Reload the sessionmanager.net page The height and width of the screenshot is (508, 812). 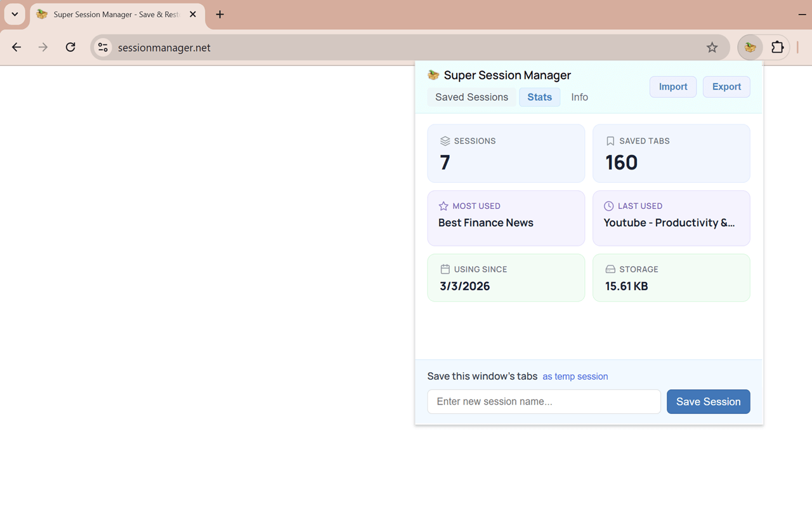tap(70, 47)
